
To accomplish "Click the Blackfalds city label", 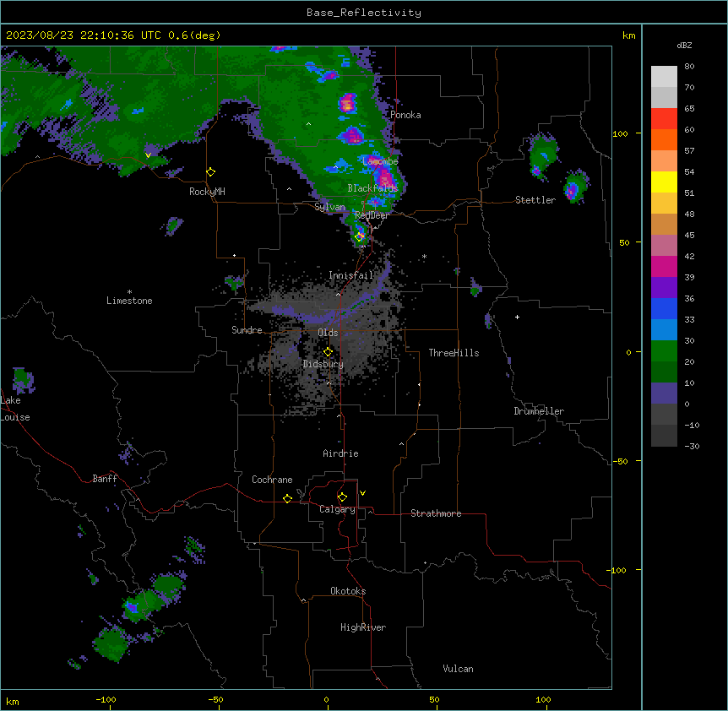I will click(x=372, y=188).
